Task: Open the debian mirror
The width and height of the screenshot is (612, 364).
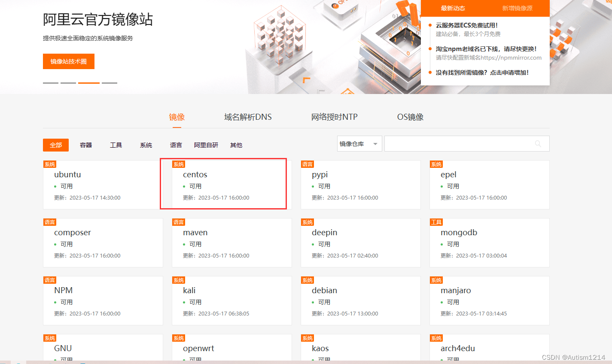Action: 324,291
